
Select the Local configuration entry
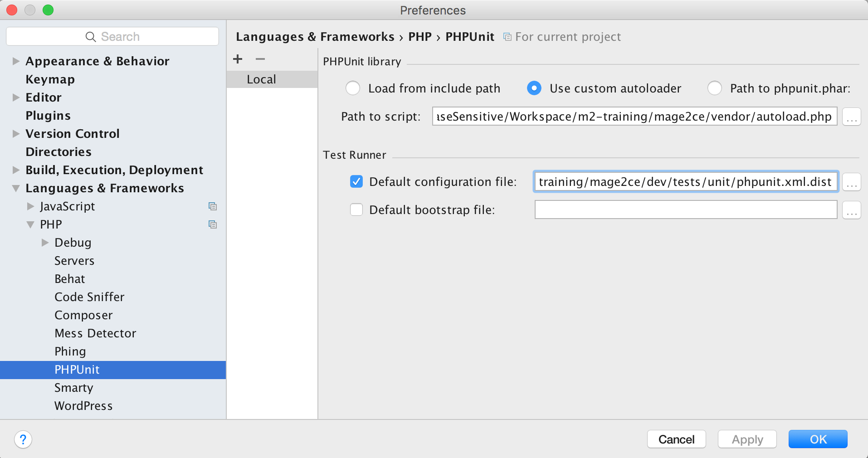(x=272, y=79)
